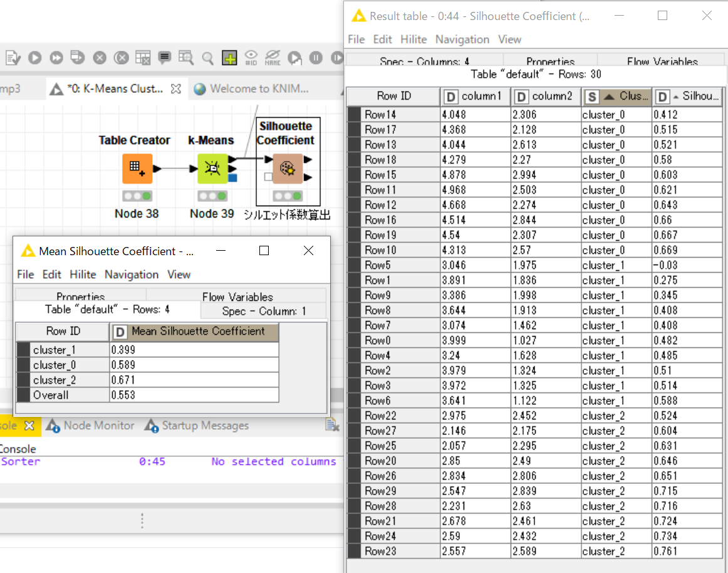
Task: Open View menu in Mean Silhouette Coefficient window
Action: [179, 275]
